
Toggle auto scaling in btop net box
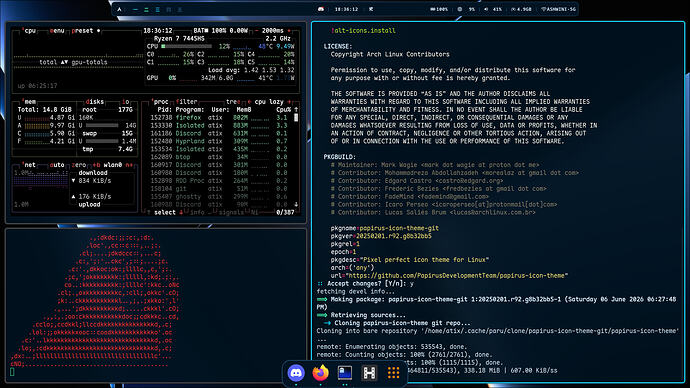point(57,165)
